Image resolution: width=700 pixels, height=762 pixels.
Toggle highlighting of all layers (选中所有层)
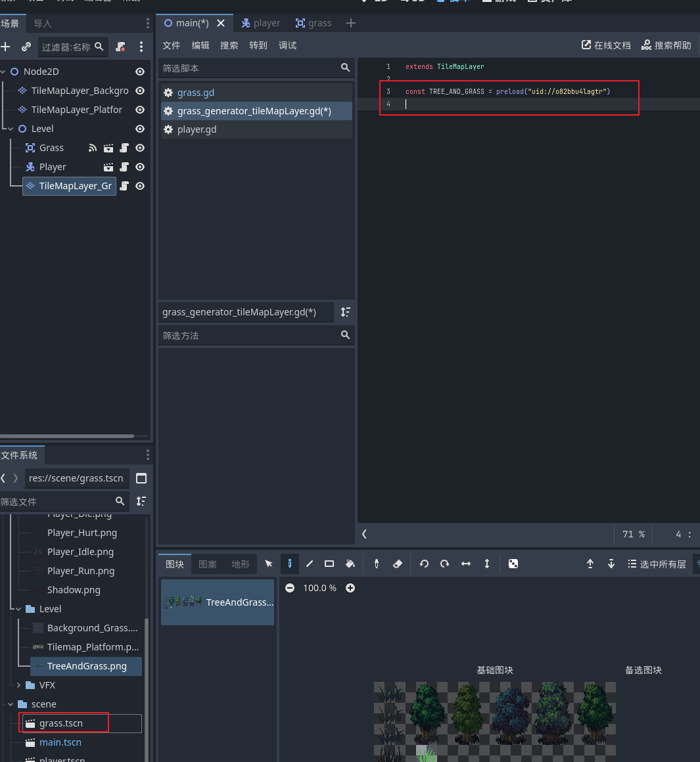(x=657, y=564)
